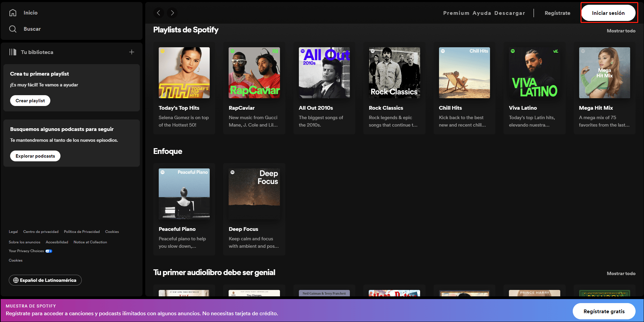This screenshot has height=322, width=644.
Task: Go back with the left arrow
Action: coord(158,13)
